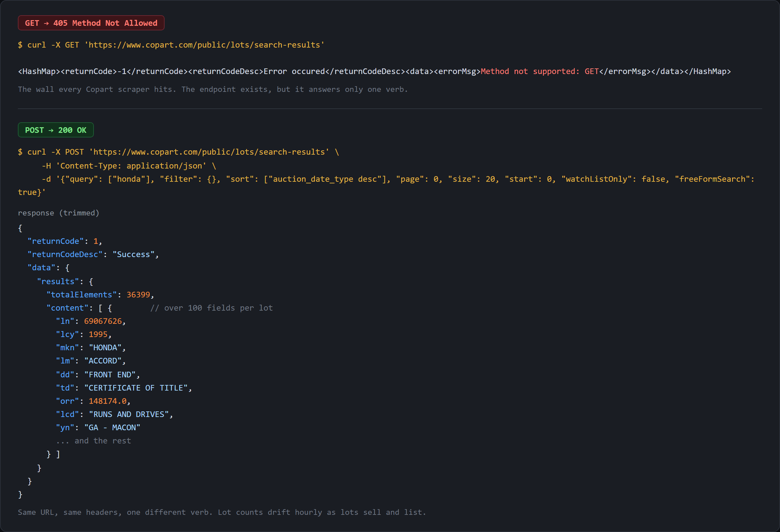
Task: Click the -d JSON payload line with query honda
Action: pos(398,179)
